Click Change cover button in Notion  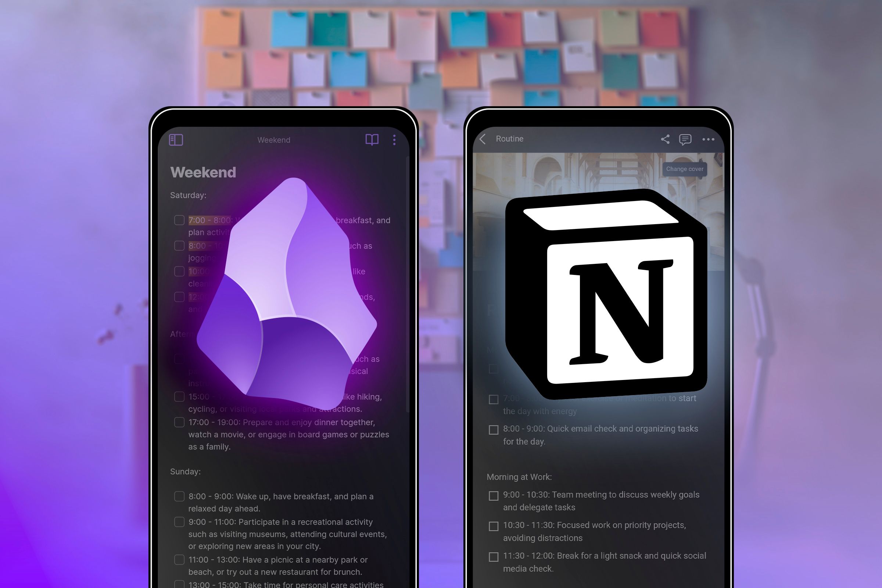686,169
